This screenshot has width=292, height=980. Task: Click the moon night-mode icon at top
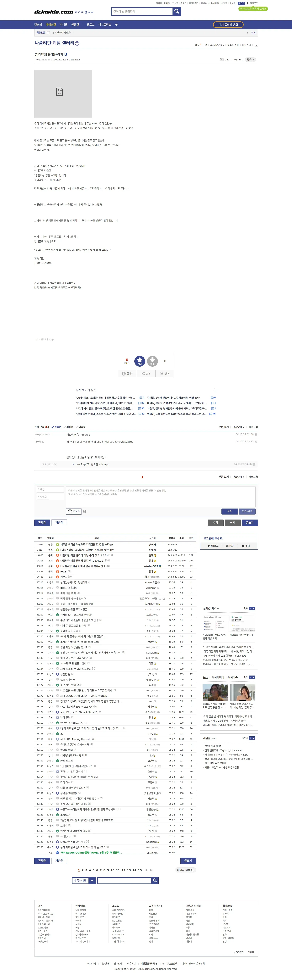click(x=248, y=3)
